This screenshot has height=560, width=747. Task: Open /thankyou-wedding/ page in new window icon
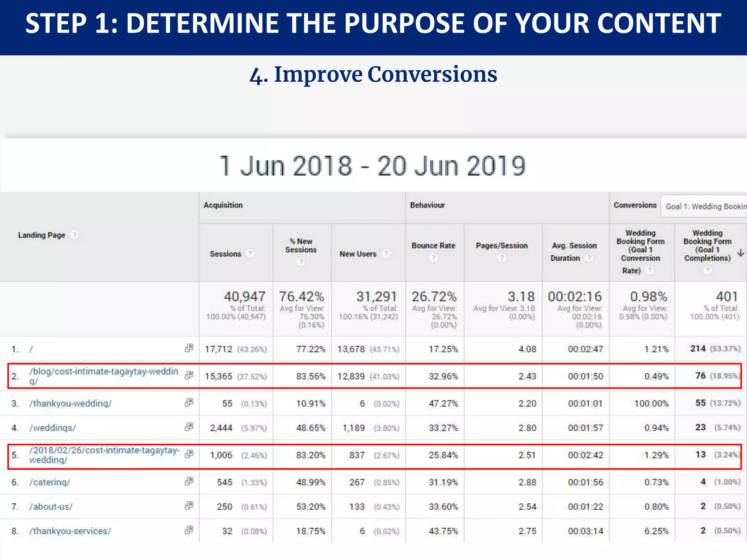coord(189,402)
